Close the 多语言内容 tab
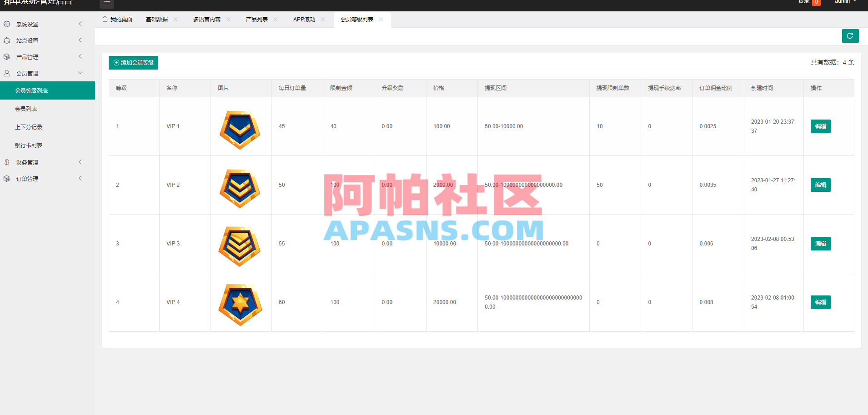The width and height of the screenshot is (868, 415). pyautogui.click(x=228, y=20)
